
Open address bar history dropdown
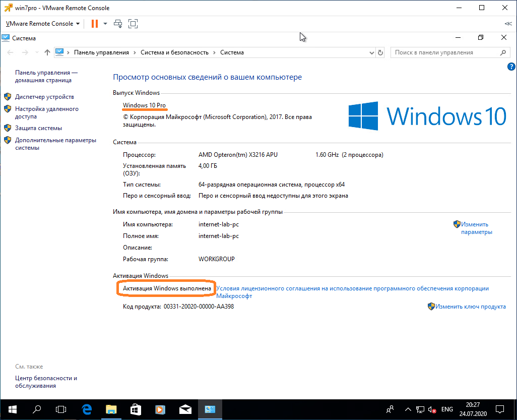[371, 53]
